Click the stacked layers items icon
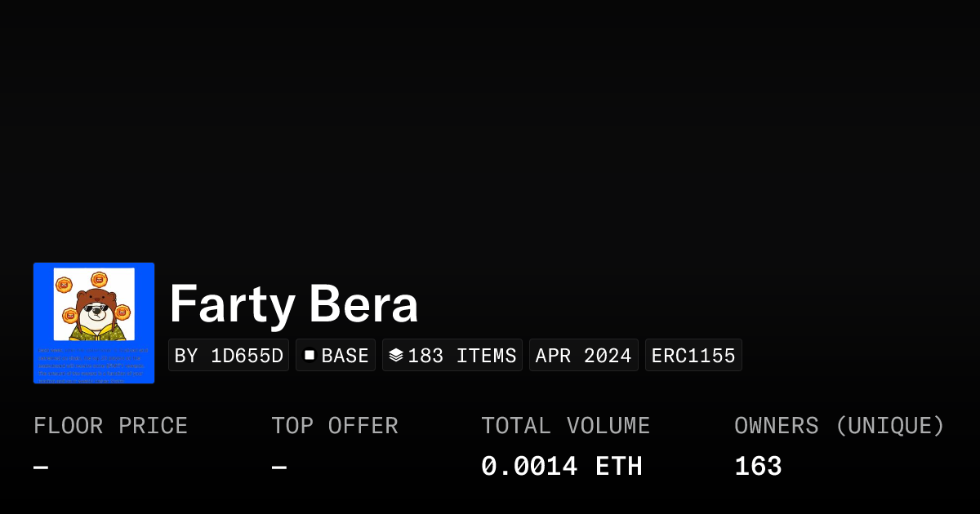Viewport: 980px width, 514px height. click(x=396, y=356)
